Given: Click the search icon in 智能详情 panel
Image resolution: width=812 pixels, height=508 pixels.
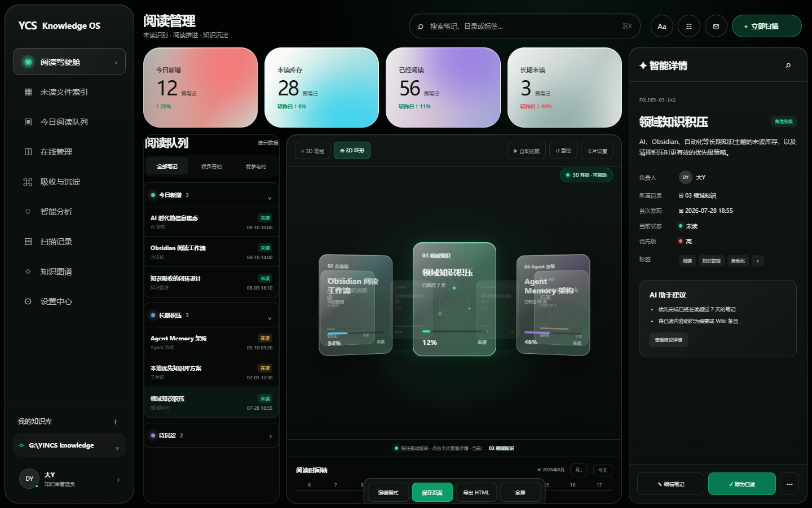Looking at the screenshot, I should point(788,65).
